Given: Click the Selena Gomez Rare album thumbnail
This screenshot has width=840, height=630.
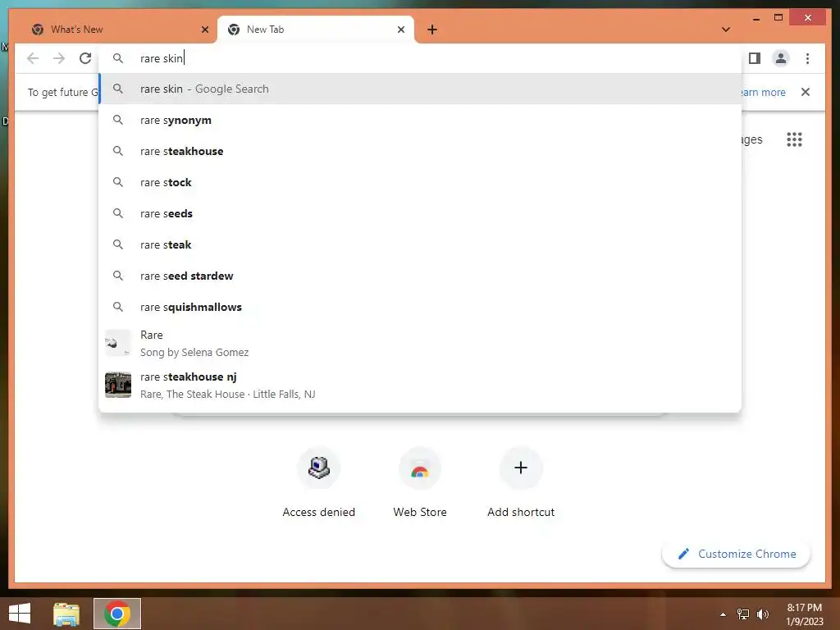Looking at the screenshot, I should 118,343.
